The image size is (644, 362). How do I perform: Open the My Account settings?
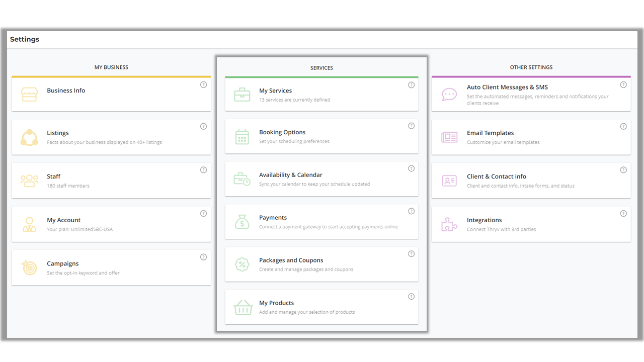click(x=63, y=220)
